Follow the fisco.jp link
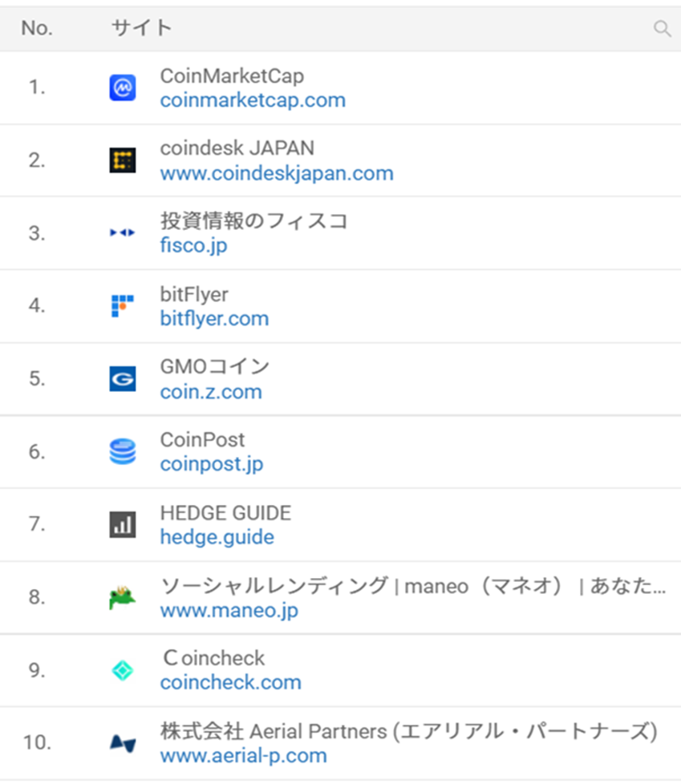The width and height of the screenshot is (681, 784). point(193,246)
